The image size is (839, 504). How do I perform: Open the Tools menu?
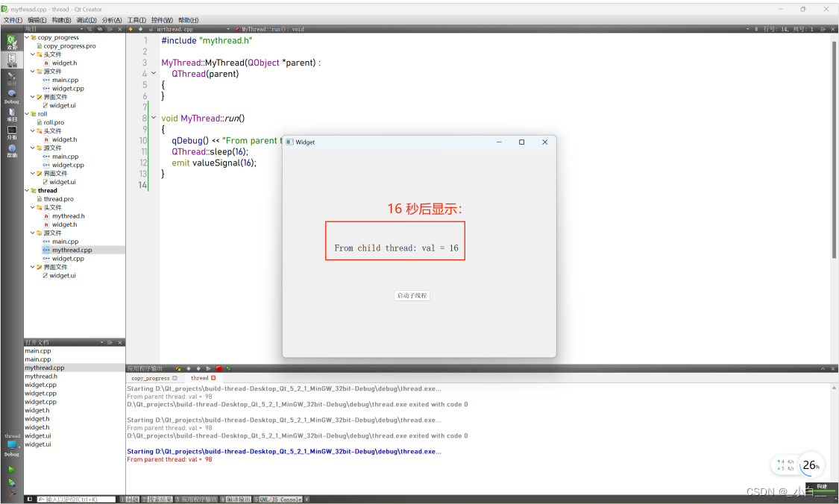[x=136, y=20]
